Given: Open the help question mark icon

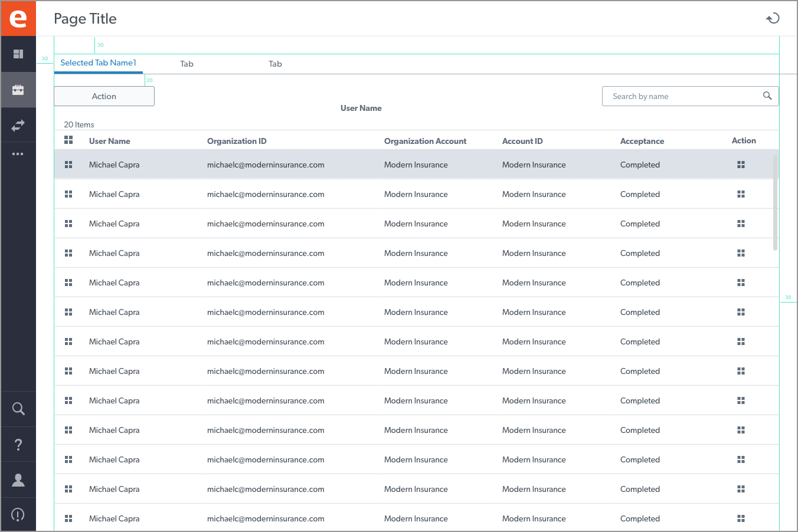Looking at the screenshot, I should 18,444.
